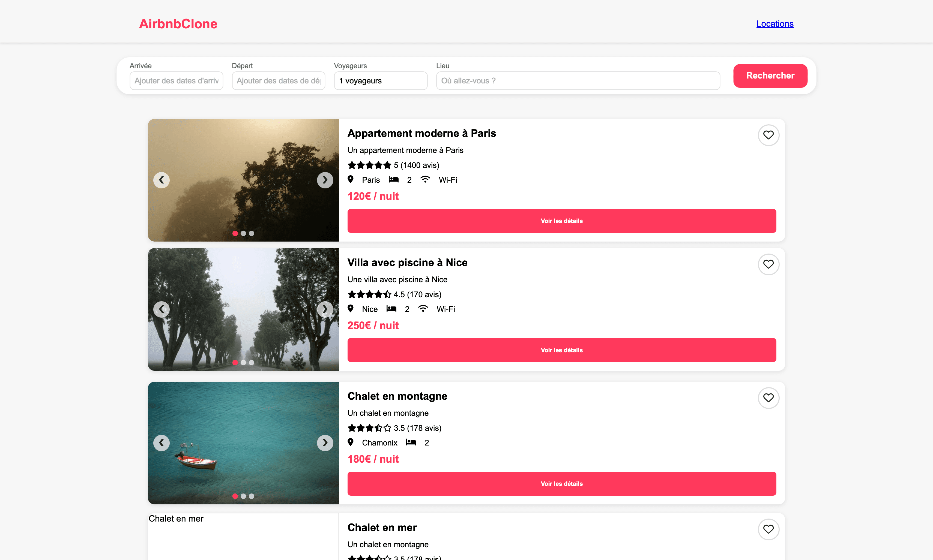Select second carousel dot on Nice villa image
The image size is (933, 560).
pos(243,362)
